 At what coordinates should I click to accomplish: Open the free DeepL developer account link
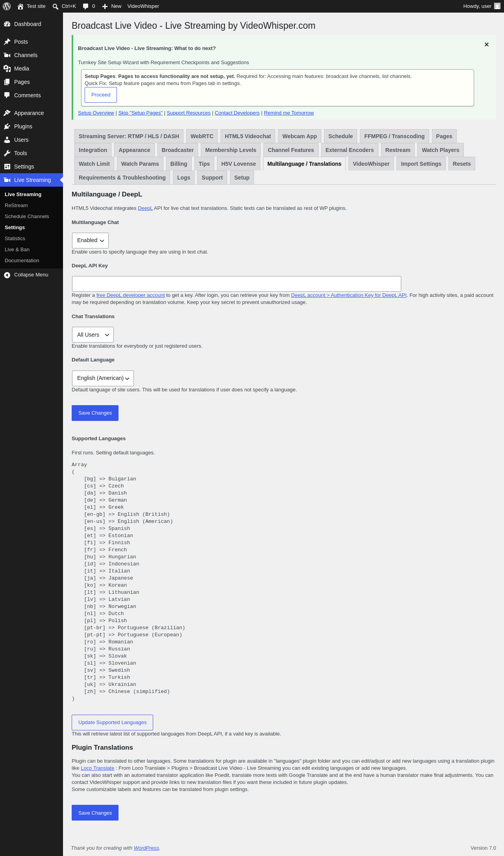131,295
